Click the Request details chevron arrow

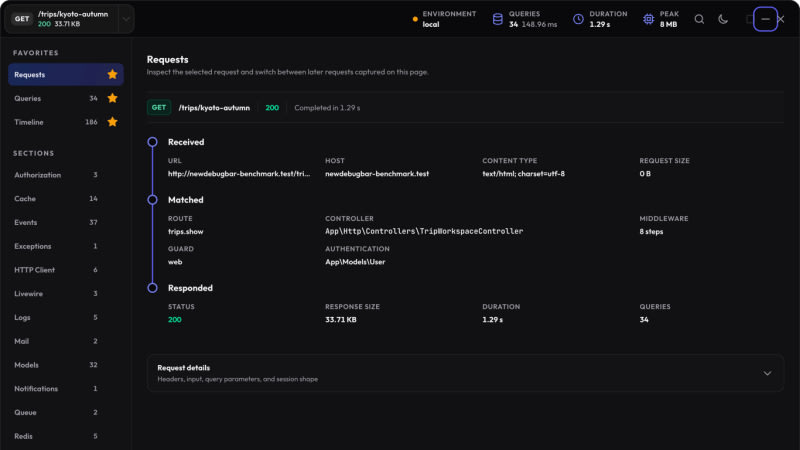click(767, 373)
